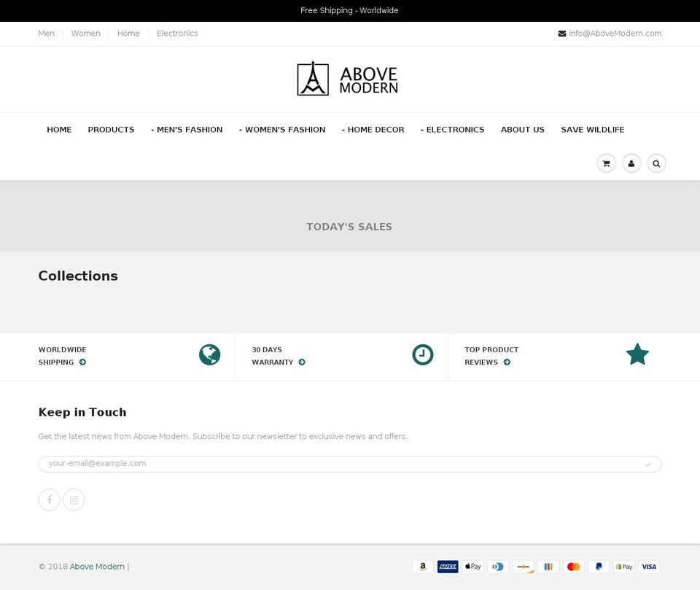Click the JCB payment icon

pyautogui.click(x=548, y=567)
